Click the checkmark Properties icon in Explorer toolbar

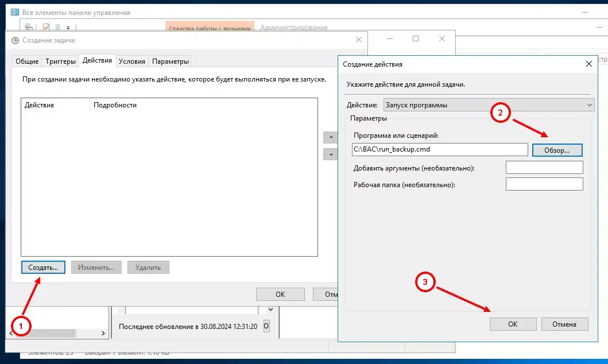click(x=46, y=27)
